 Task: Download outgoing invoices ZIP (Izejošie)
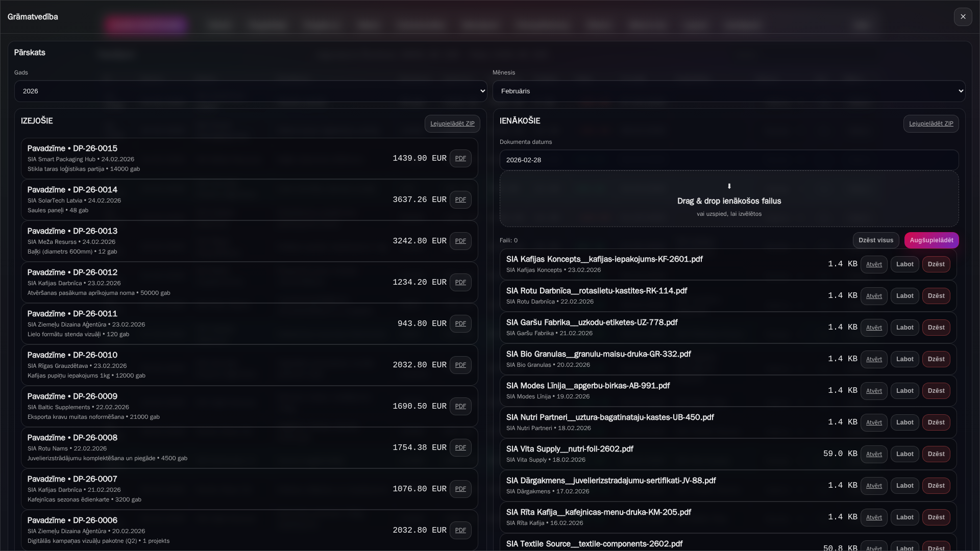pos(452,123)
